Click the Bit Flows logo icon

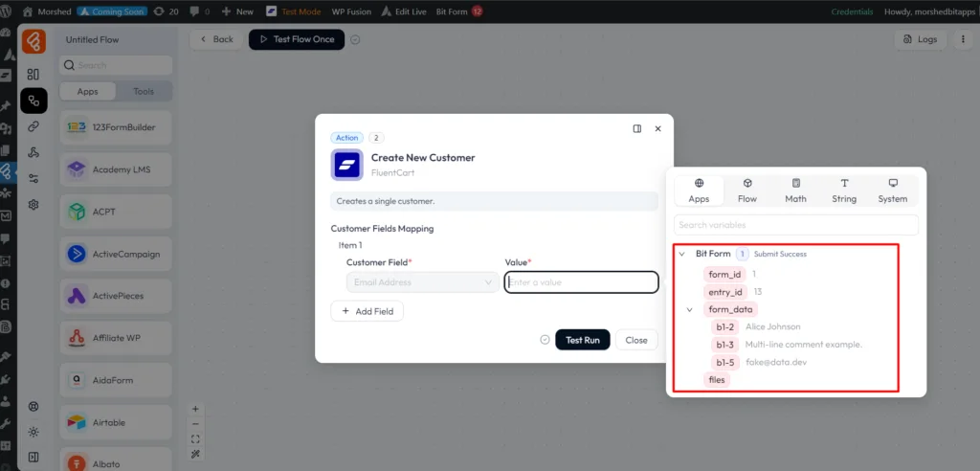pos(33,41)
